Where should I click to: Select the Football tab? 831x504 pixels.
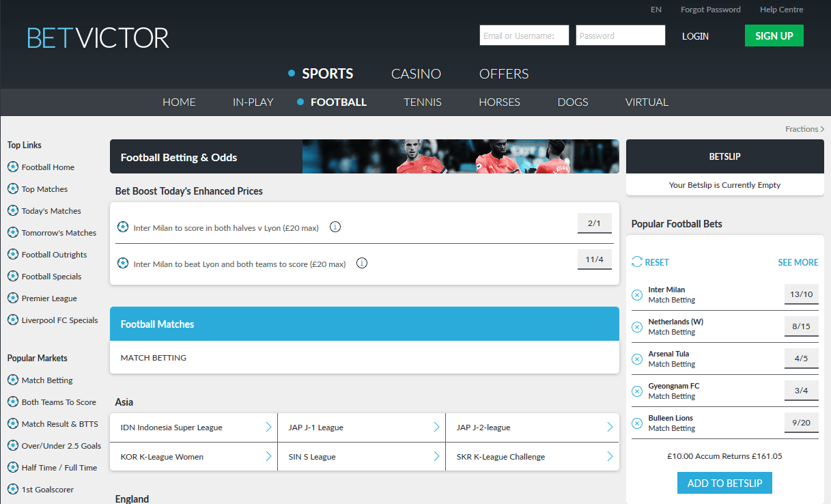339,102
